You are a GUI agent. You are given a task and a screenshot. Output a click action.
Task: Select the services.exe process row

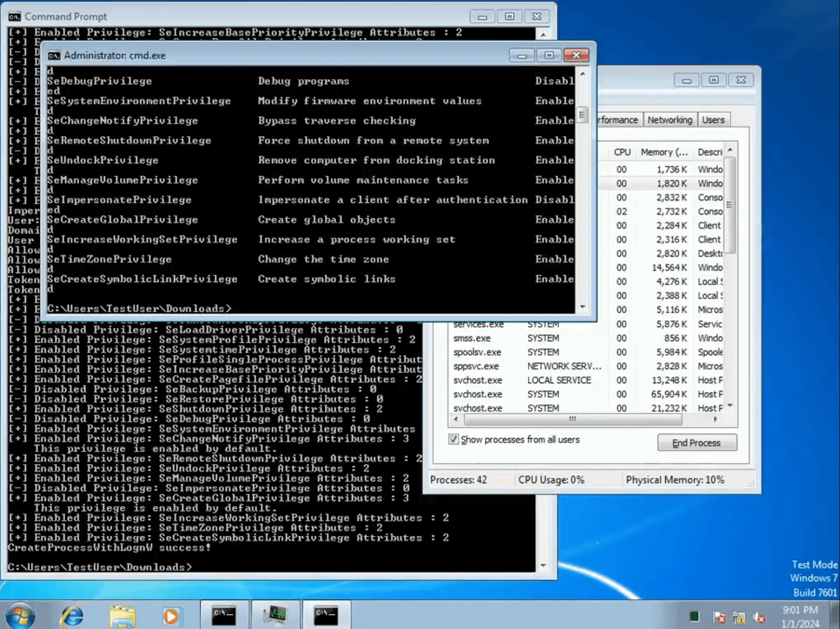click(x=586, y=324)
